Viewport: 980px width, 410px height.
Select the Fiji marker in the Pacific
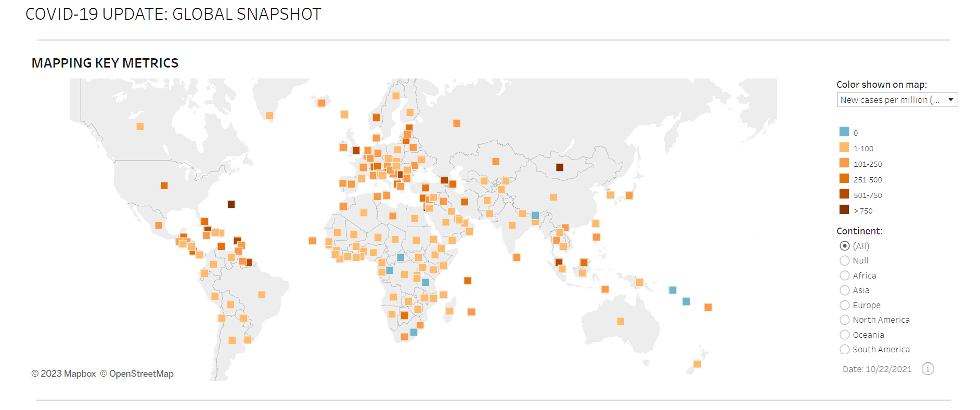[708, 307]
